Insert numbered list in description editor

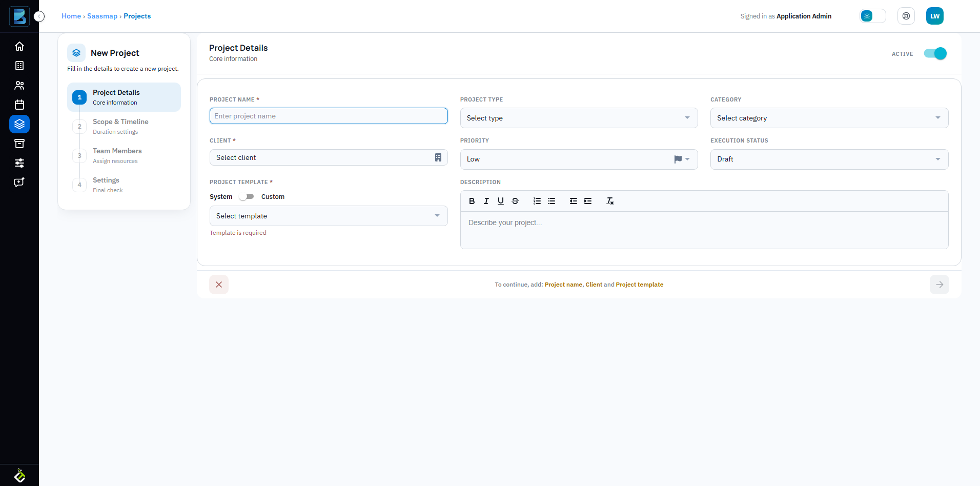[x=537, y=201]
